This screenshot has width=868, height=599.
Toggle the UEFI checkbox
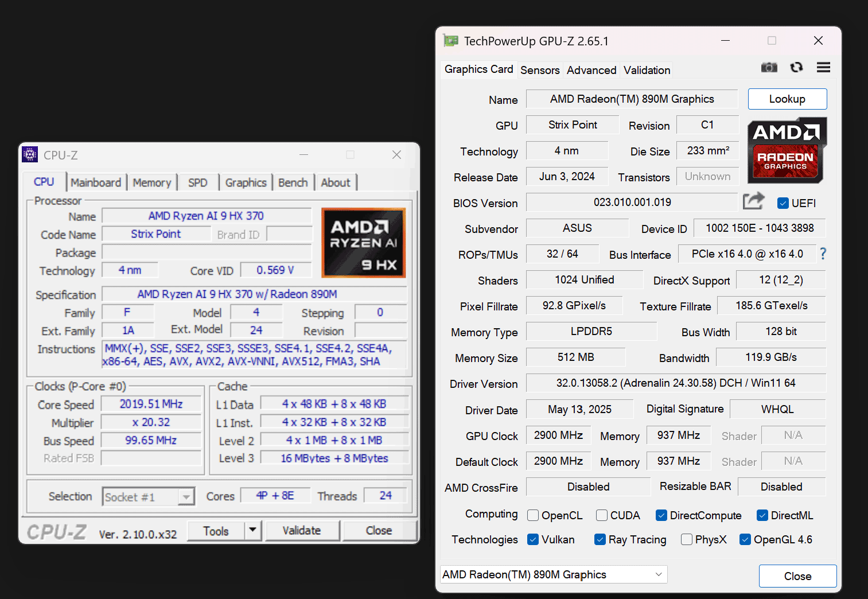point(783,203)
